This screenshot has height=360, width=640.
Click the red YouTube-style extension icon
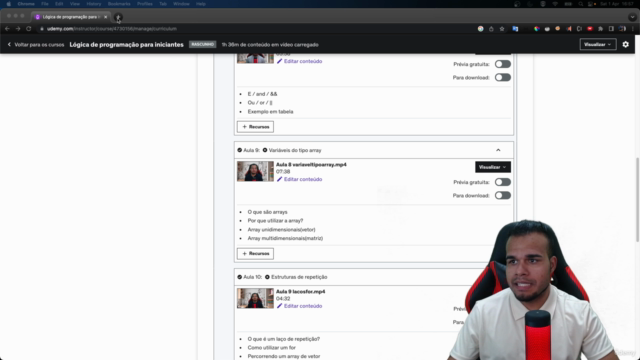tap(590, 29)
